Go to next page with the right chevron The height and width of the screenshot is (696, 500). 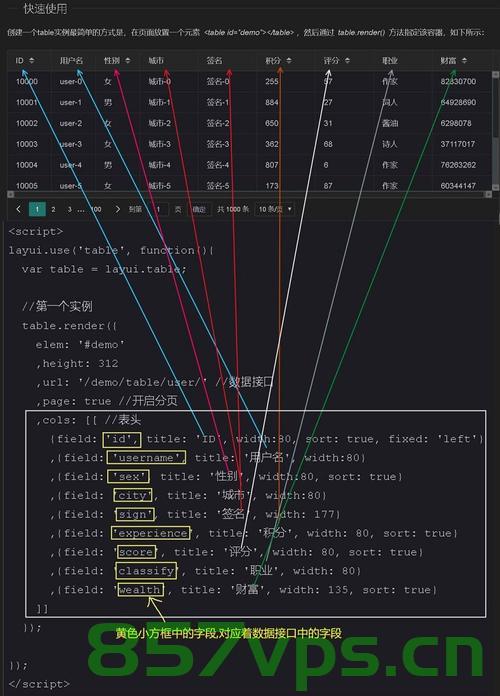pos(117,209)
